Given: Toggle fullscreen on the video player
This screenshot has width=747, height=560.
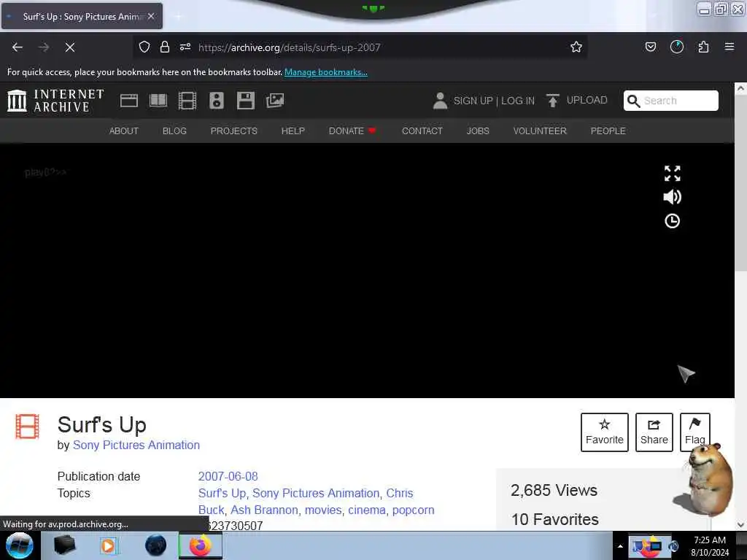Looking at the screenshot, I should [x=672, y=174].
